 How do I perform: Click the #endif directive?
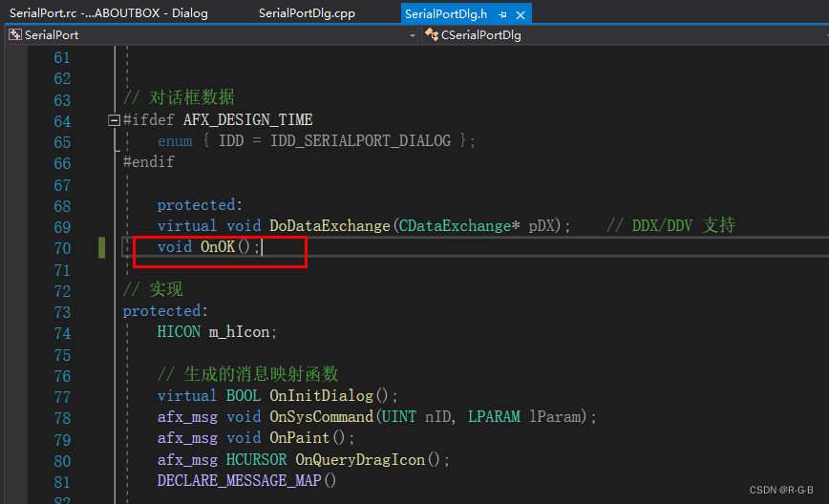tap(149, 161)
